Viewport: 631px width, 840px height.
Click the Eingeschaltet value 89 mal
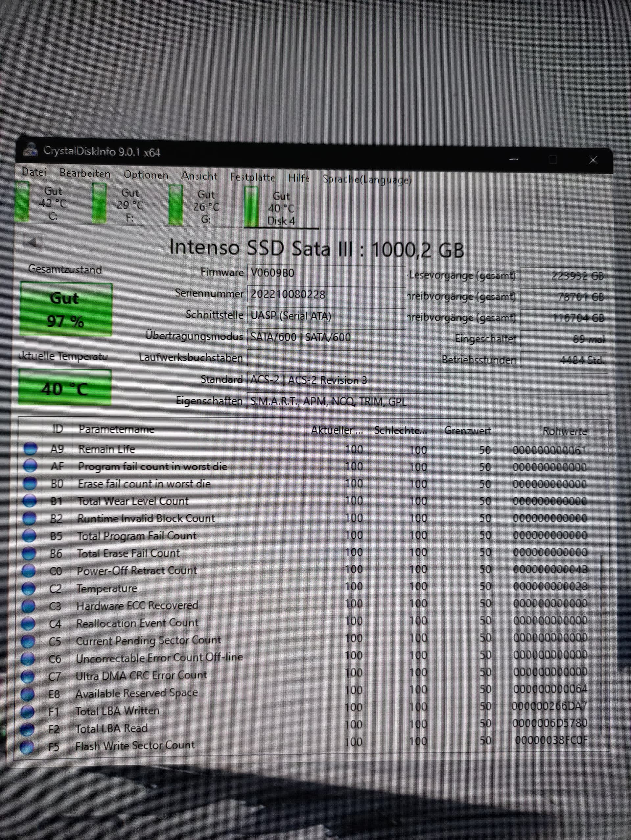point(563,339)
